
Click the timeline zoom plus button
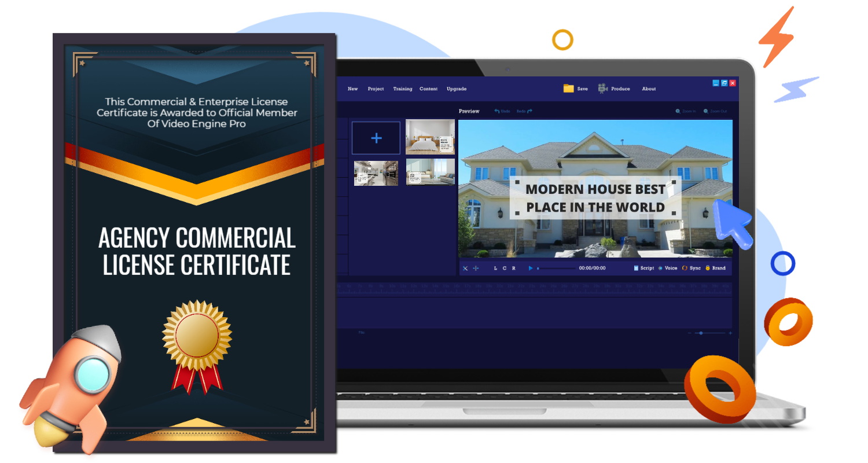pyautogui.click(x=730, y=333)
